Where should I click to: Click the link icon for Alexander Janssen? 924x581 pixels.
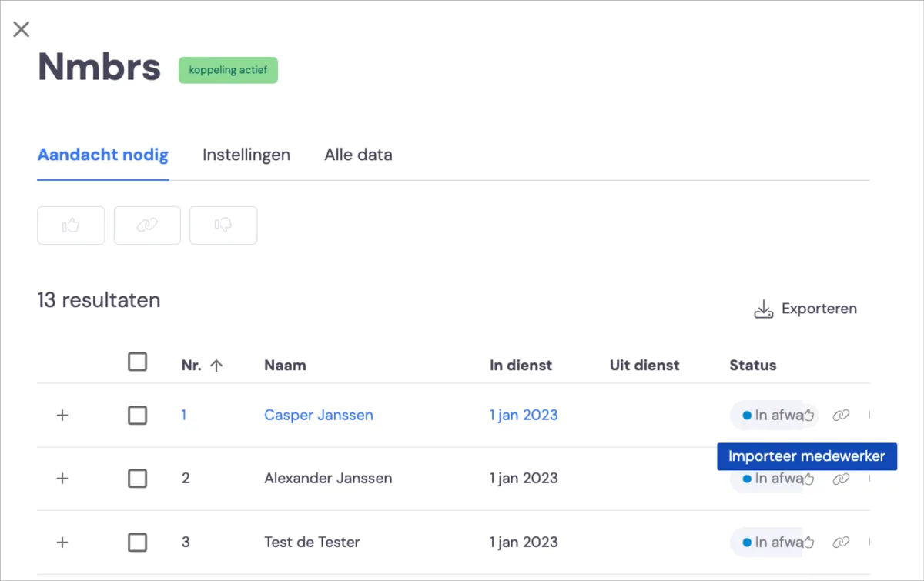point(841,479)
